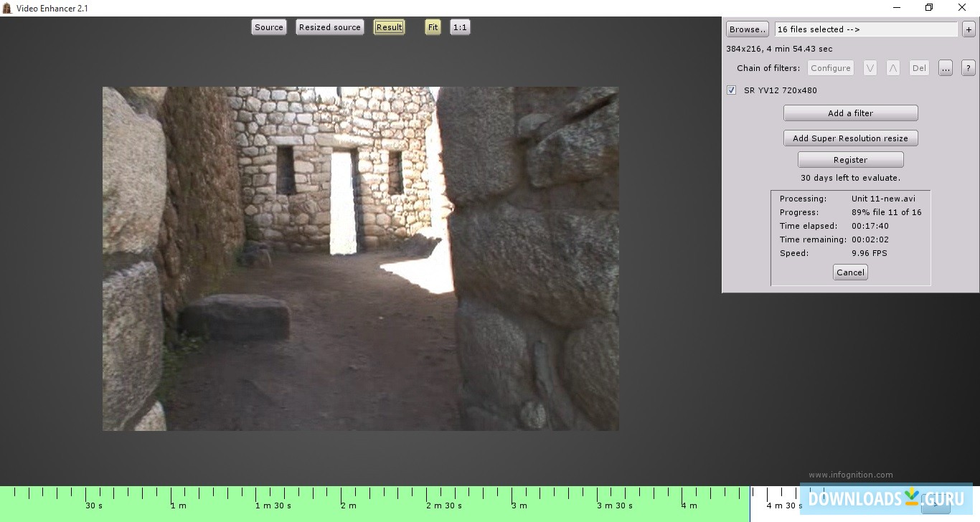Screen dimensions: 980x522
Task: Switch preview to Resized source view
Action: [330, 27]
